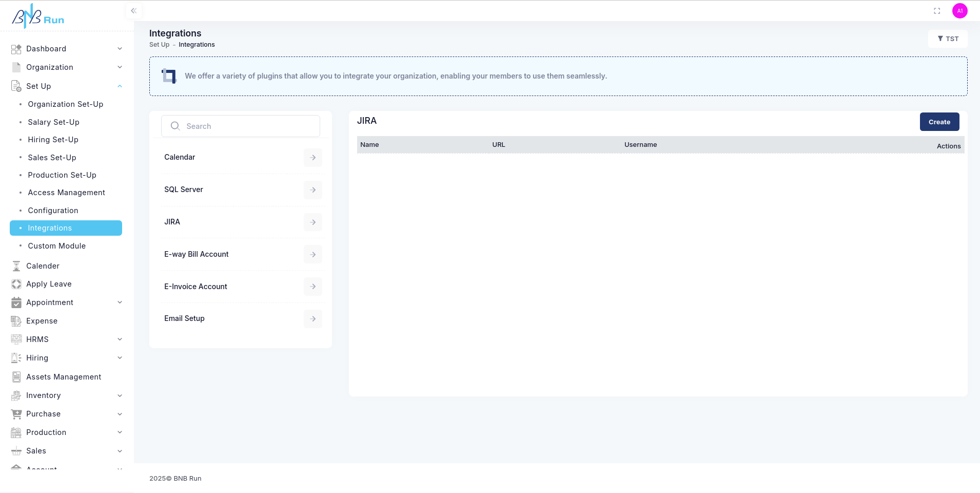Click the fullscreen toggle icon
The width and height of the screenshot is (980, 493).
937,11
